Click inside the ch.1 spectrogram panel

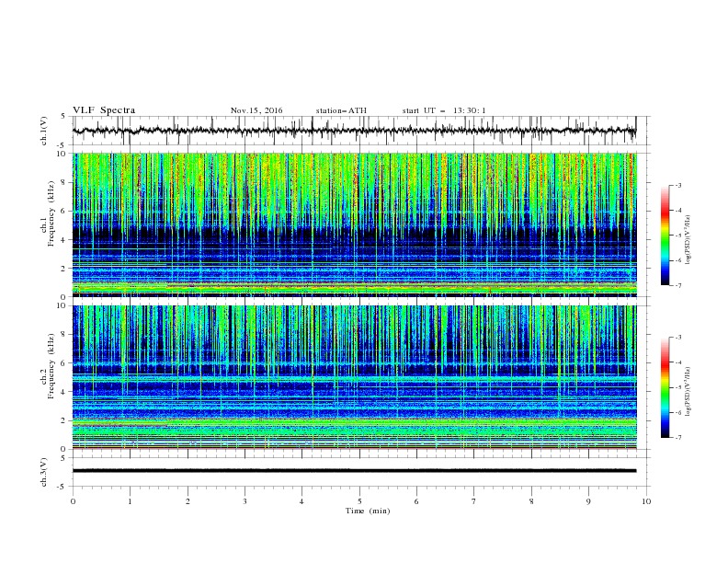(355, 224)
